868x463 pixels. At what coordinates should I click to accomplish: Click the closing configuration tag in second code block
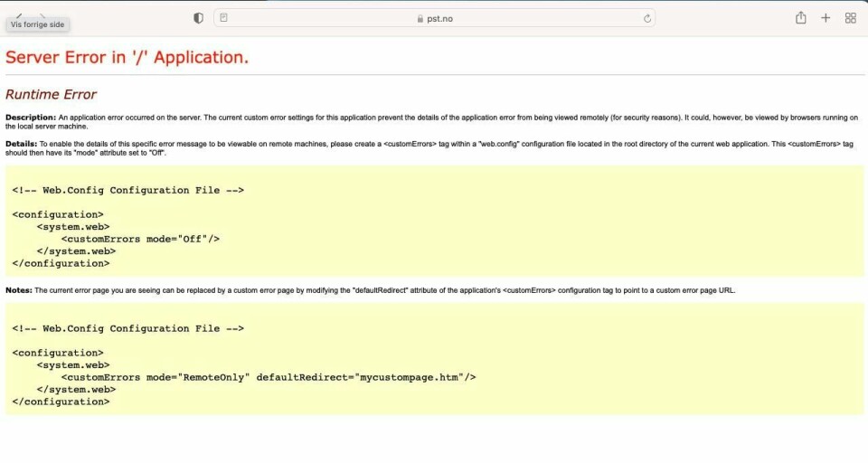pos(61,402)
